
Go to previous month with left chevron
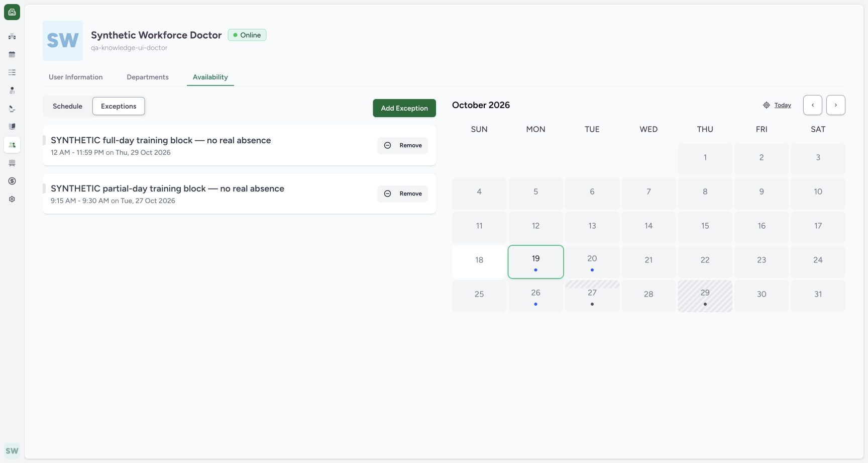pyautogui.click(x=813, y=105)
